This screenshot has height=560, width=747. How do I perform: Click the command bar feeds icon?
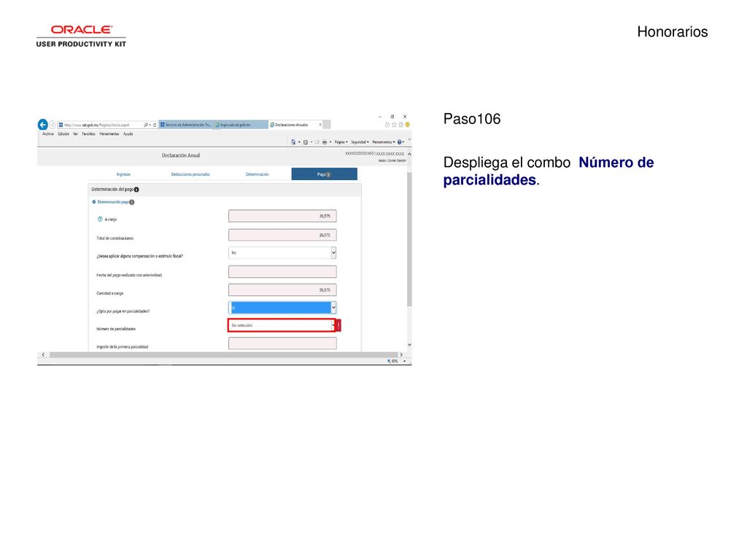(306, 142)
